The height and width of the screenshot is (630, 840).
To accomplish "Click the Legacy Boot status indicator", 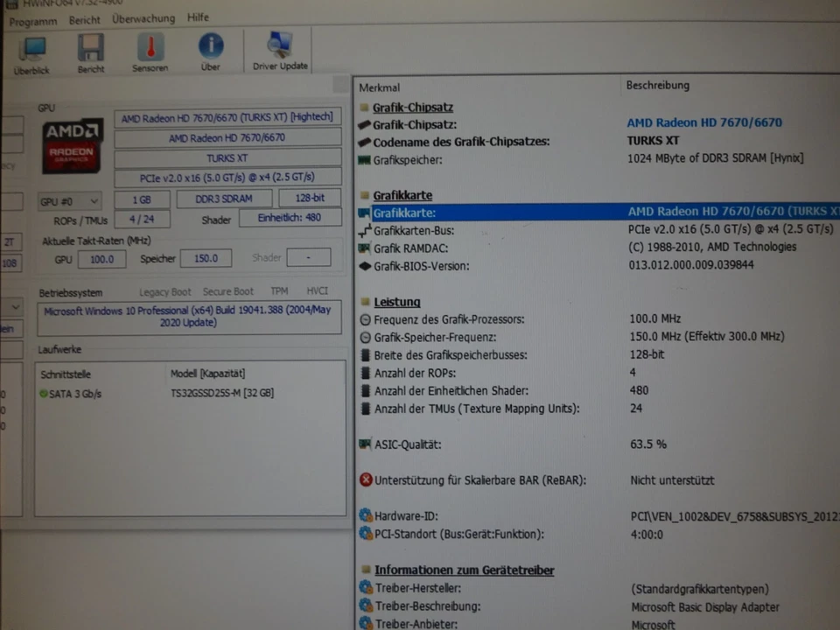I will [164, 291].
